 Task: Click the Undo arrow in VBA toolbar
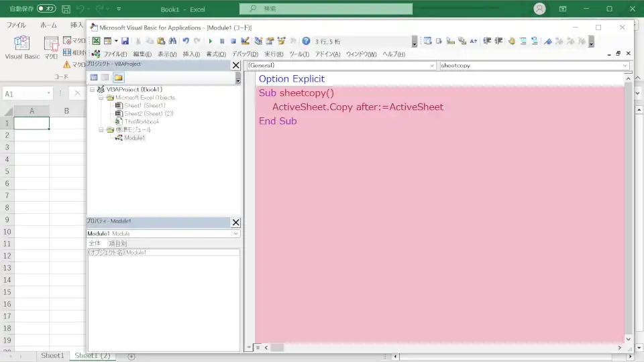186,41
